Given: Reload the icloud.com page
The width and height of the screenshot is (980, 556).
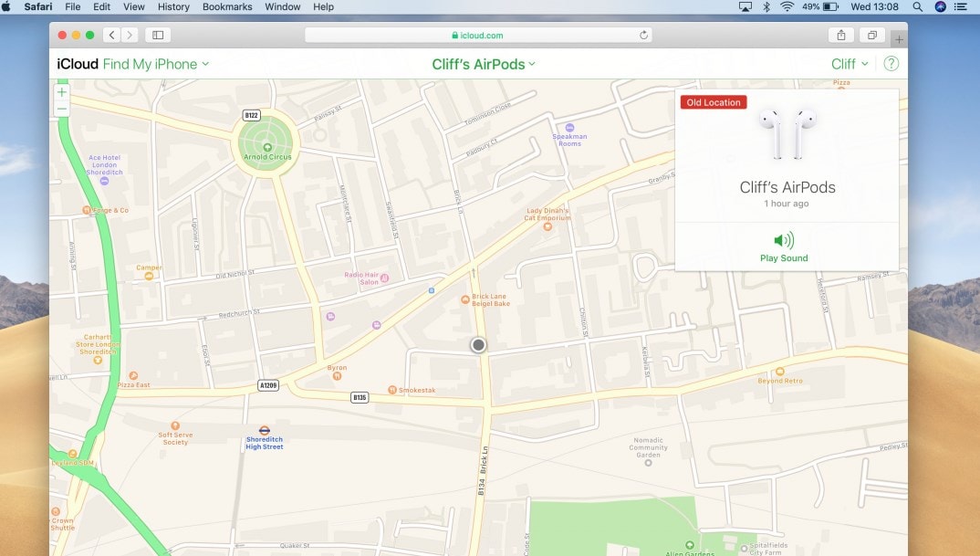Looking at the screenshot, I should coord(643,35).
